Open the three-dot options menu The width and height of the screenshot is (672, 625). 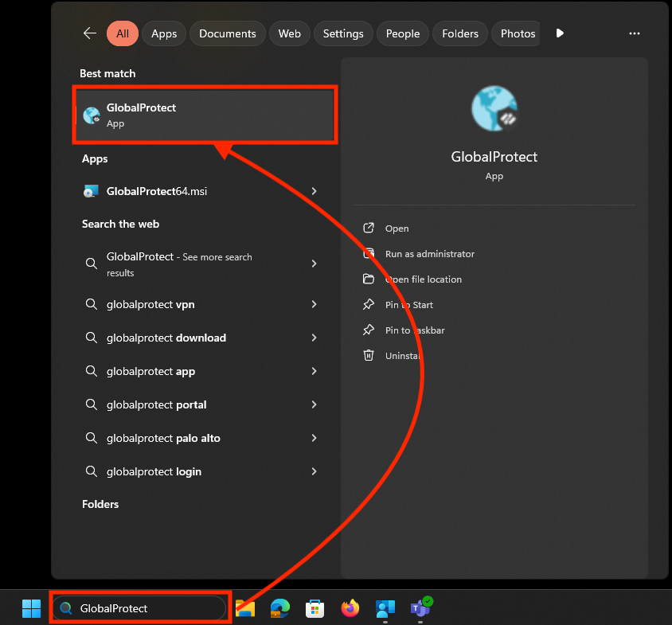(x=635, y=33)
